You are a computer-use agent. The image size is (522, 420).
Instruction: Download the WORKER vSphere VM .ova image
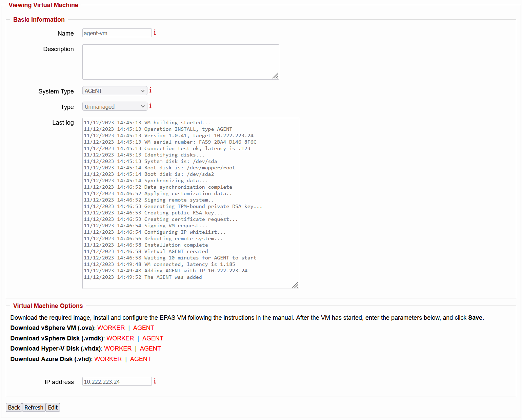pyautogui.click(x=111, y=328)
